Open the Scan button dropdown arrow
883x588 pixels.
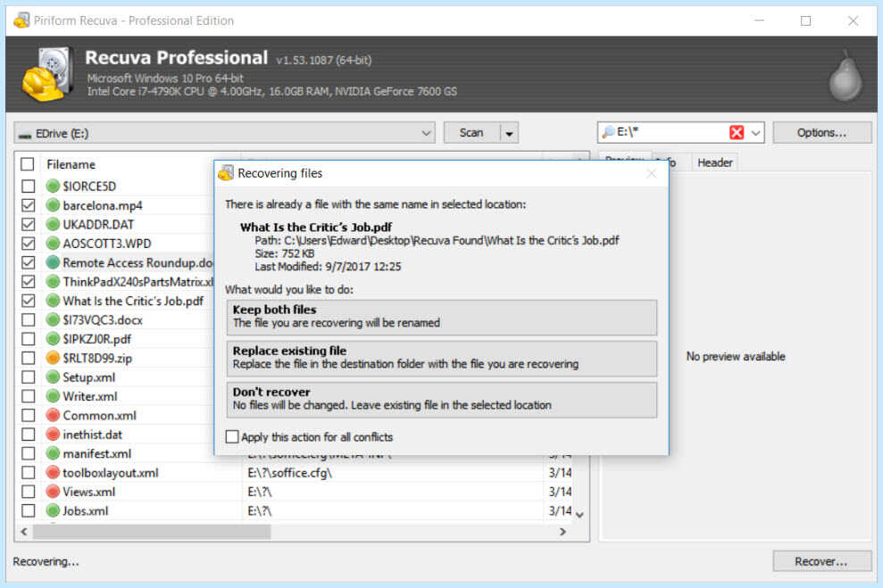click(x=509, y=133)
